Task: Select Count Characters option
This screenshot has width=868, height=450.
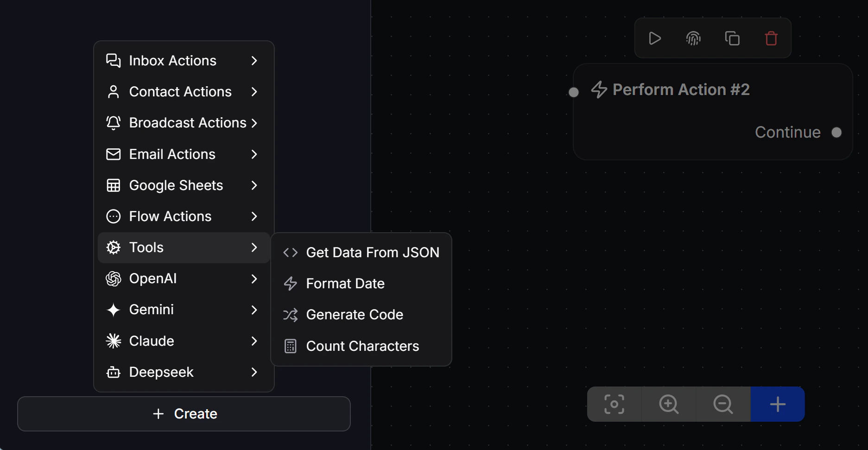Action: pos(361,346)
